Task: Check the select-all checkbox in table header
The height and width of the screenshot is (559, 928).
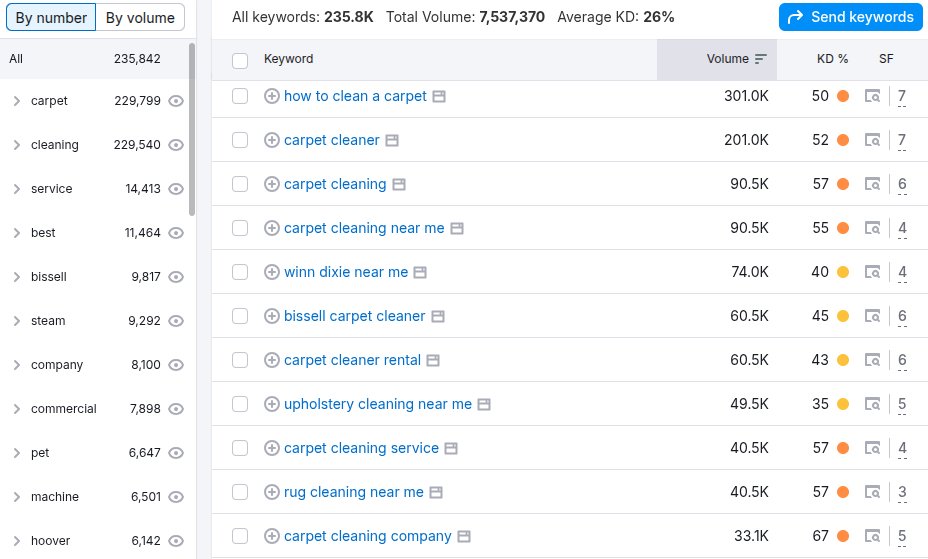Action: (x=240, y=60)
